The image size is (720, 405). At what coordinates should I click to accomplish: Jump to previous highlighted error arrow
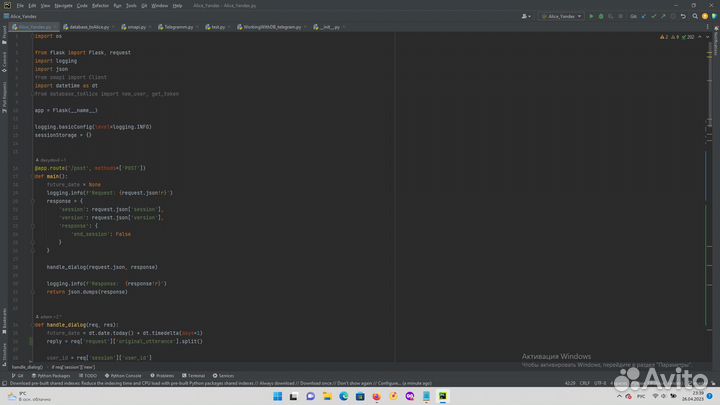(700, 37)
